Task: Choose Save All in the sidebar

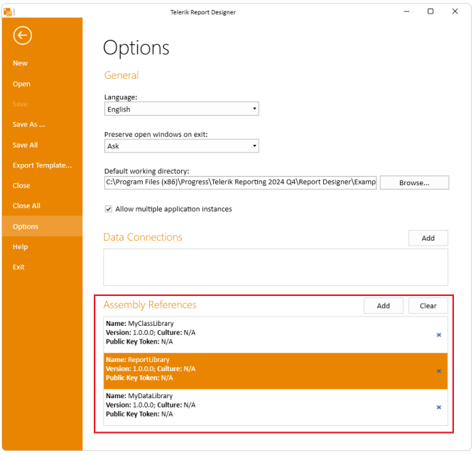Action: tap(25, 145)
